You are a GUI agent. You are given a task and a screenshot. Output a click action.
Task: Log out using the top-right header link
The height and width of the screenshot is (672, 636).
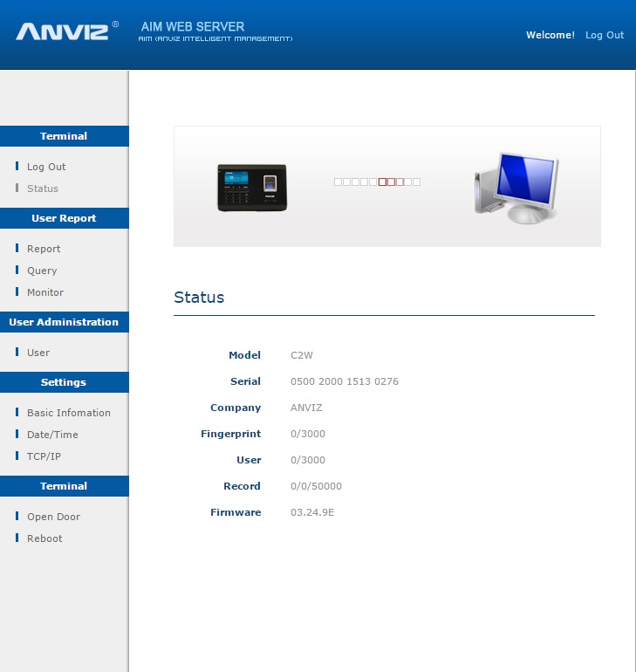(x=605, y=35)
